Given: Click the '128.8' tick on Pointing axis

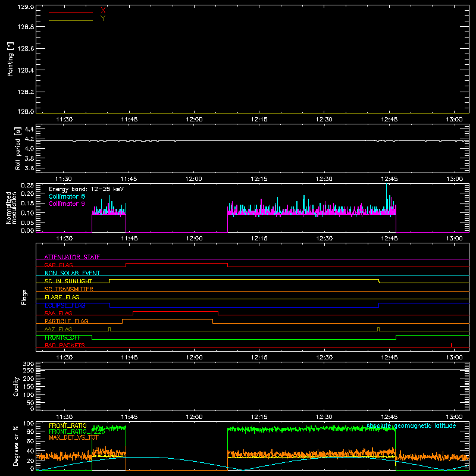Looking at the screenshot, I should coord(26,27).
